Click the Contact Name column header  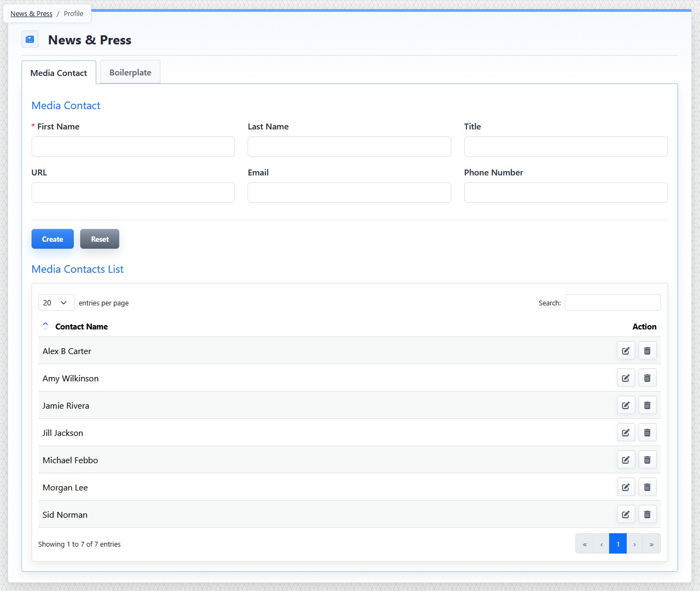click(x=81, y=326)
